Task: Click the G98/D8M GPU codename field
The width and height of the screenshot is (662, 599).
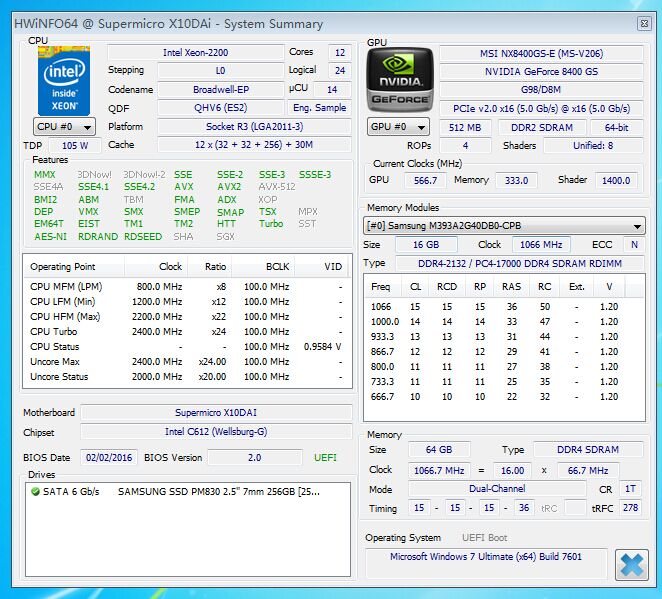Action: [x=541, y=89]
